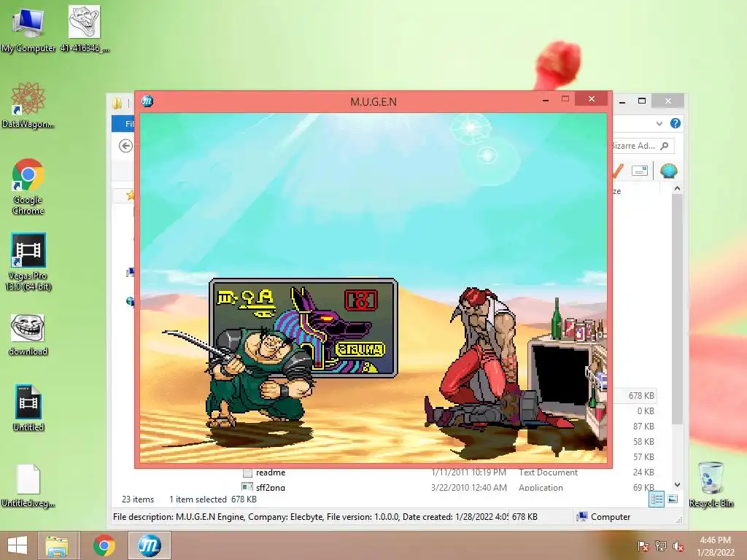This screenshot has width=747, height=560.
Task: Open Chrome from the taskbar
Action: point(104,545)
